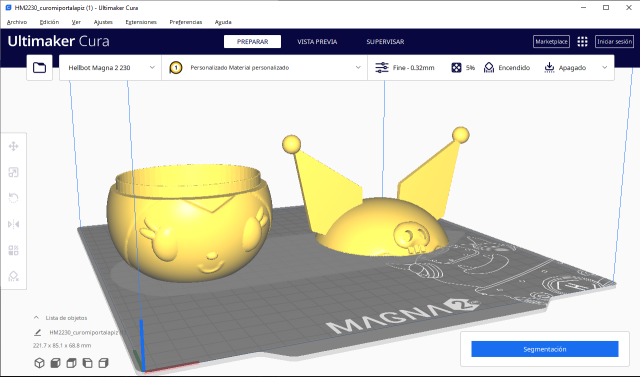This screenshot has height=377, width=640.
Task: Open file using the folder icon
Action: click(x=40, y=68)
